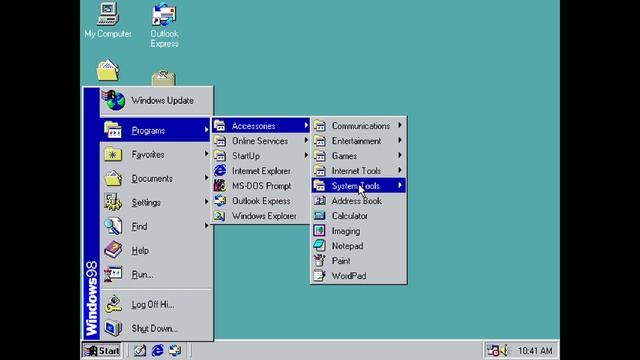640x360 pixels.
Task: Click the Task Scheduler tray icon
Action: point(493,351)
